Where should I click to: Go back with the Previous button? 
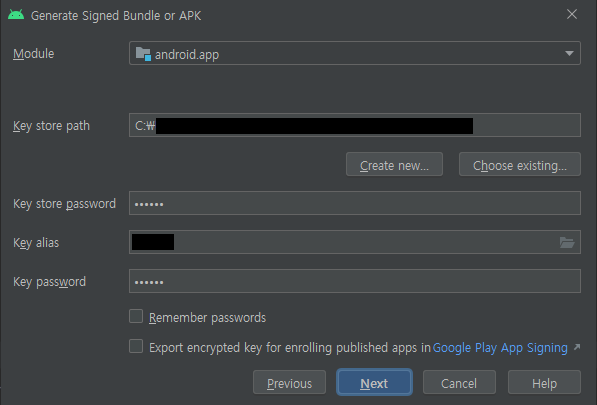pyautogui.click(x=289, y=383)
